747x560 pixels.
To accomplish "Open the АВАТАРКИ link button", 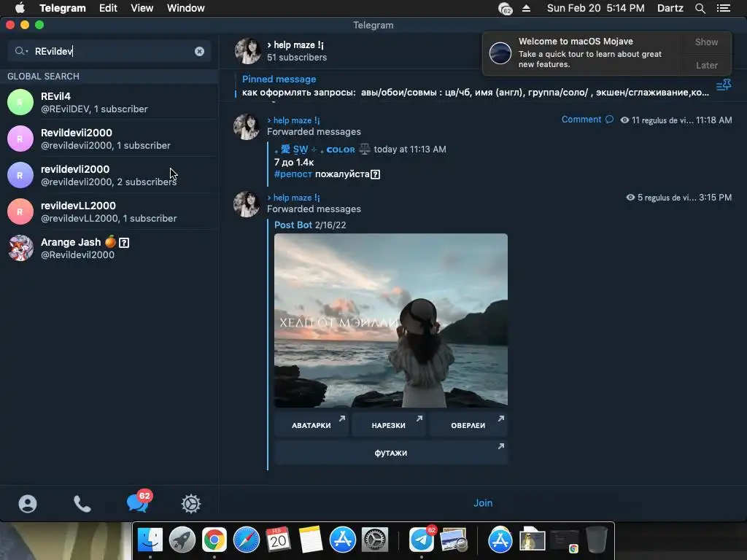I will [311, 425].
